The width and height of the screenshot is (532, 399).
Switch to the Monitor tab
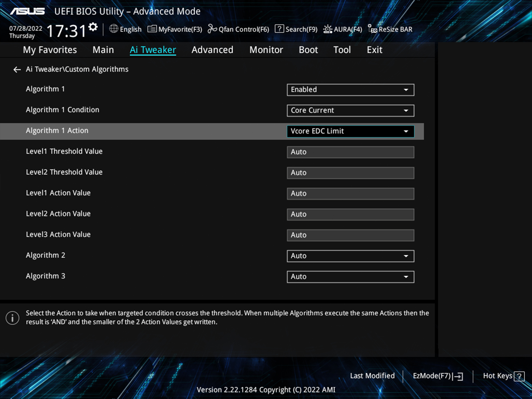[x=266, y=50]
